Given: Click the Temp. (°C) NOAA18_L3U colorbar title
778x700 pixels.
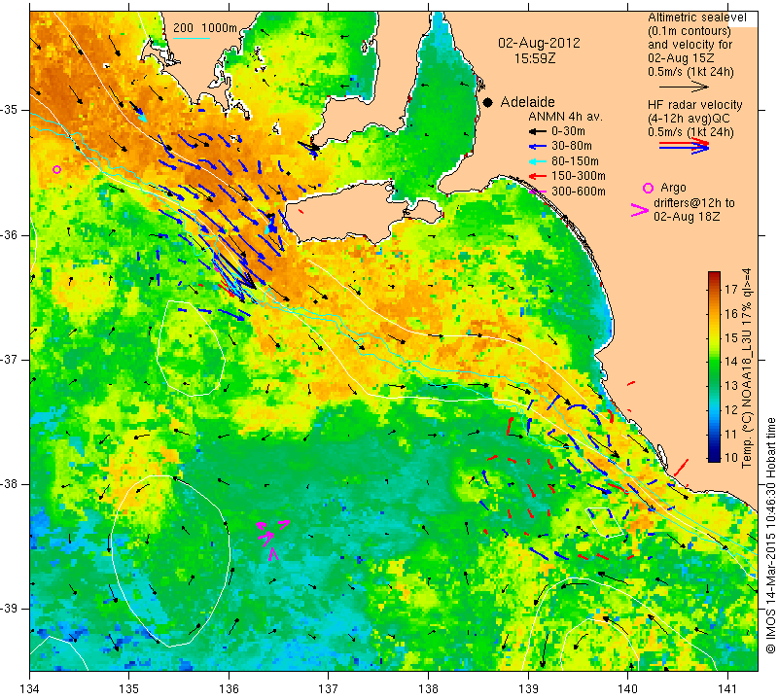Looking at the screenshot, I should pos(747,368).
